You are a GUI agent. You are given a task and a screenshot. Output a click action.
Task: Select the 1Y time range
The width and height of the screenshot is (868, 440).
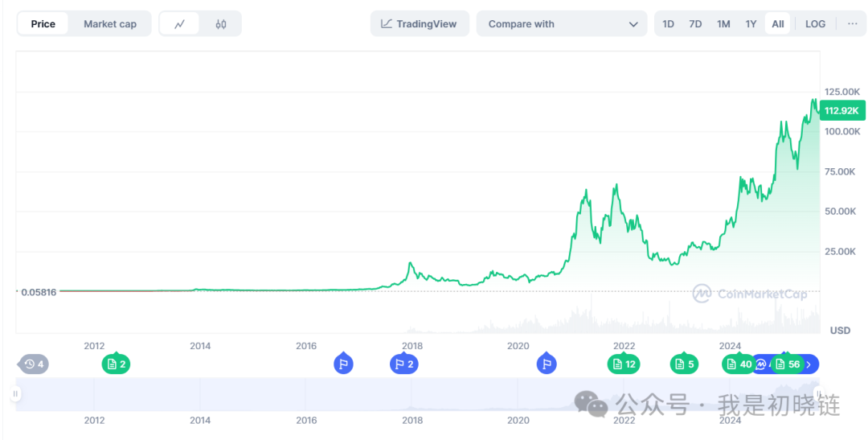click(751, 24)
